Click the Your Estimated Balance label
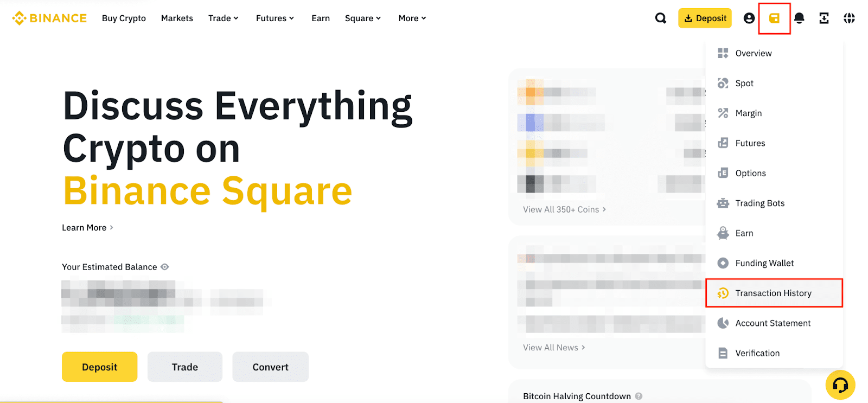Screen dimensions: 868x403 [x=109, y=267]
